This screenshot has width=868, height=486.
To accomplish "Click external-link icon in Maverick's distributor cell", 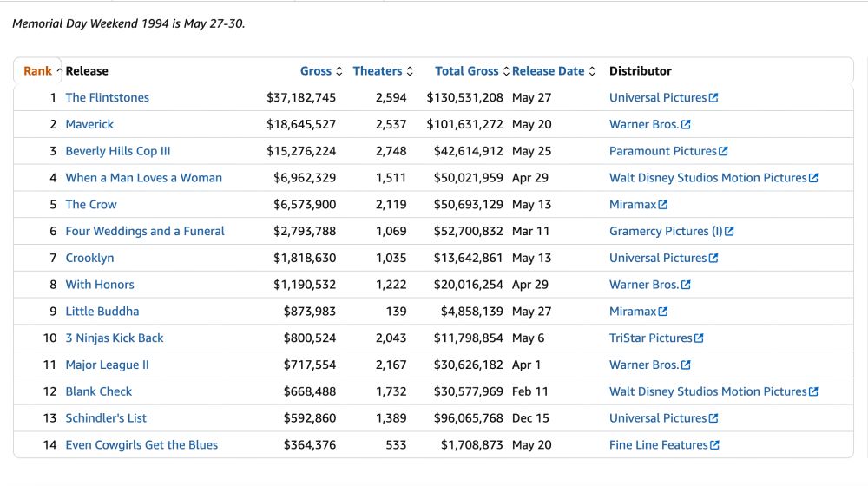I will pos(686,125).
